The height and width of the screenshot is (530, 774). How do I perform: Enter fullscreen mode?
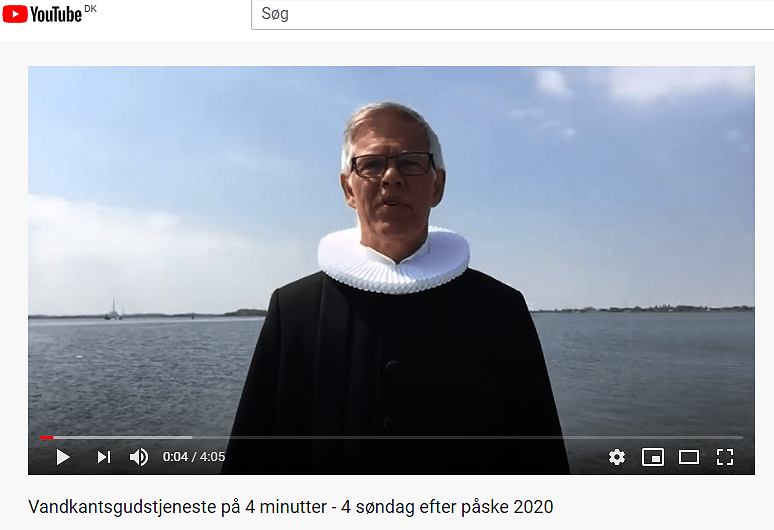[725, 457]
